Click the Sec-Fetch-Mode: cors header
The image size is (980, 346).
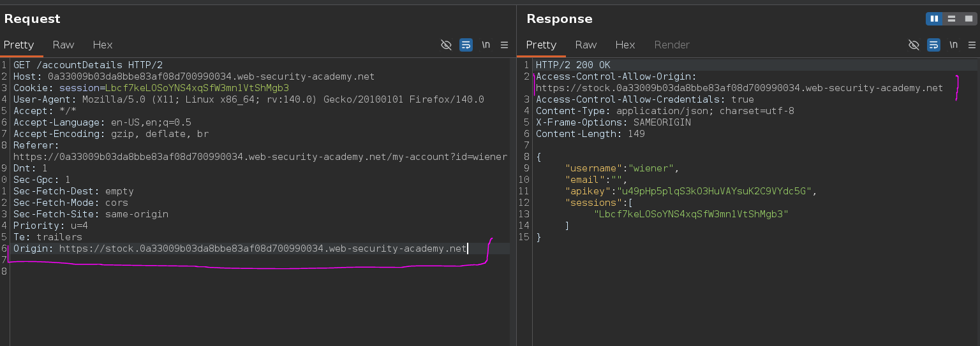tap(71, 203)
